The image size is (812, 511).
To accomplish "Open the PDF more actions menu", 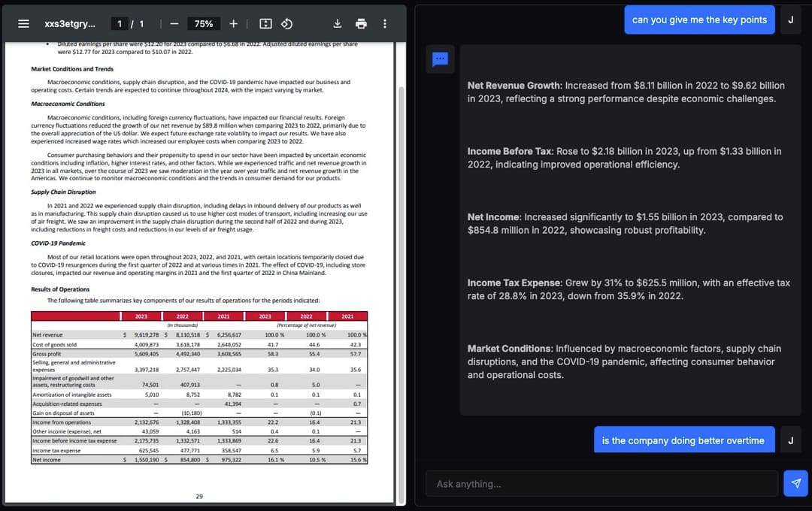I will pos(385,23).
